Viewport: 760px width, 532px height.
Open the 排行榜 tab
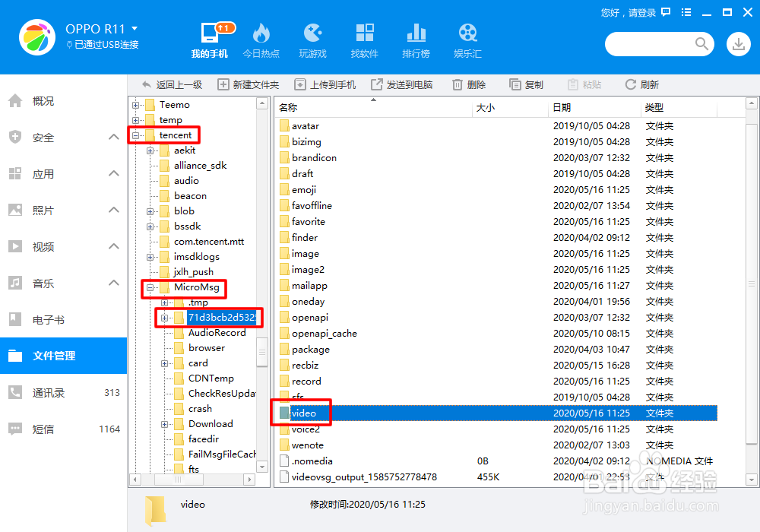tap(416, 41)
